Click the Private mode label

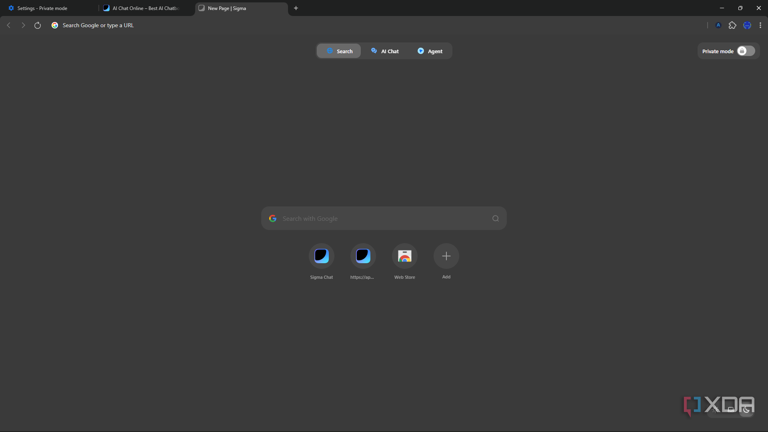[x=718, y=51]
